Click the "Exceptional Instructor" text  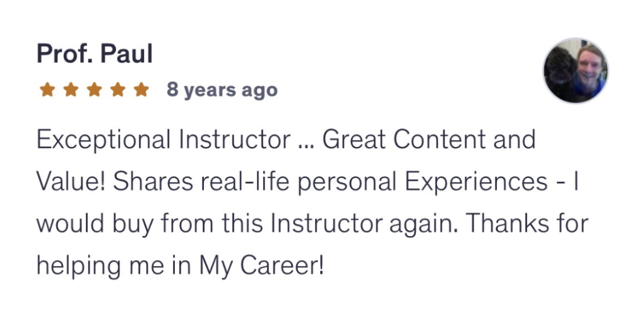click(164, 140)
